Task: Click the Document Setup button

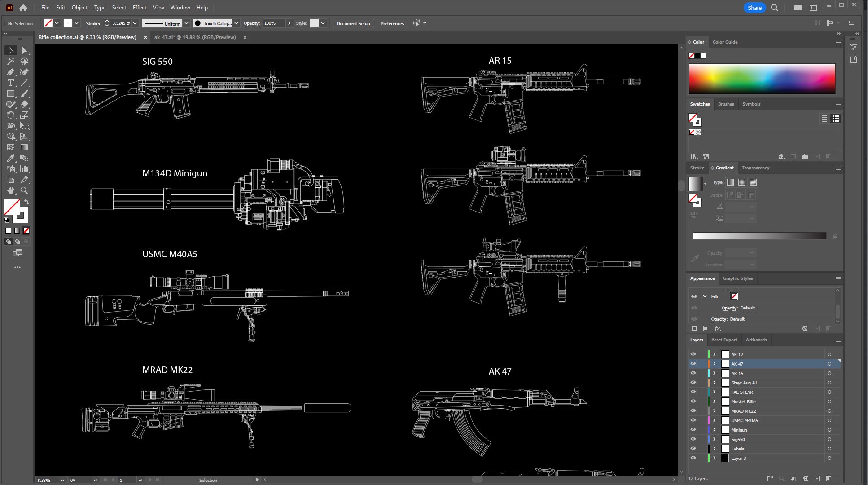Action: pyautogui.click(x=353, y=23)
